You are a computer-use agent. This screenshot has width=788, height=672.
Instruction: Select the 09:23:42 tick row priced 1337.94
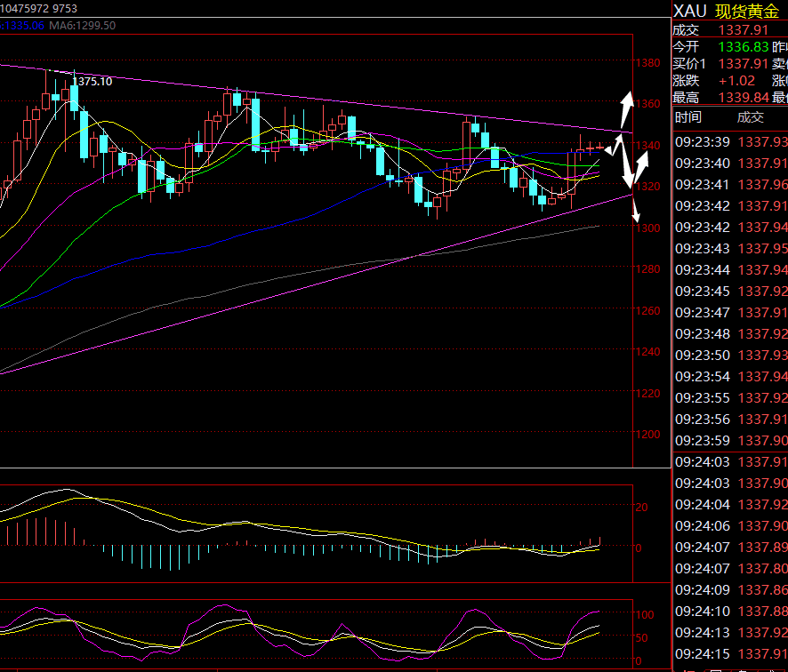click(731, 227)
